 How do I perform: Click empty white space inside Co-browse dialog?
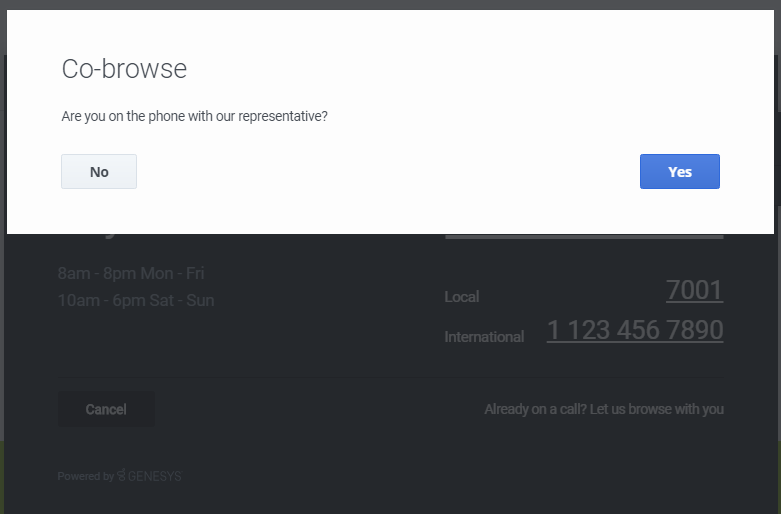pyautogui.click(x=400, y=200)
